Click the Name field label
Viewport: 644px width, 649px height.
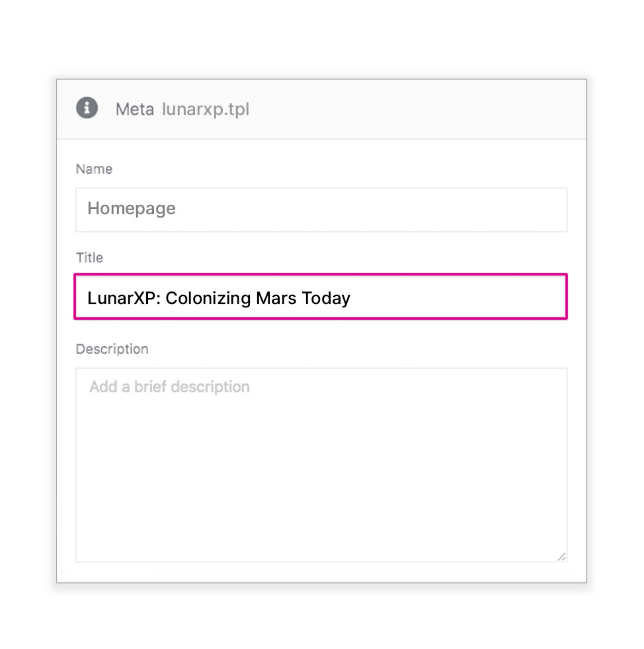94,169
